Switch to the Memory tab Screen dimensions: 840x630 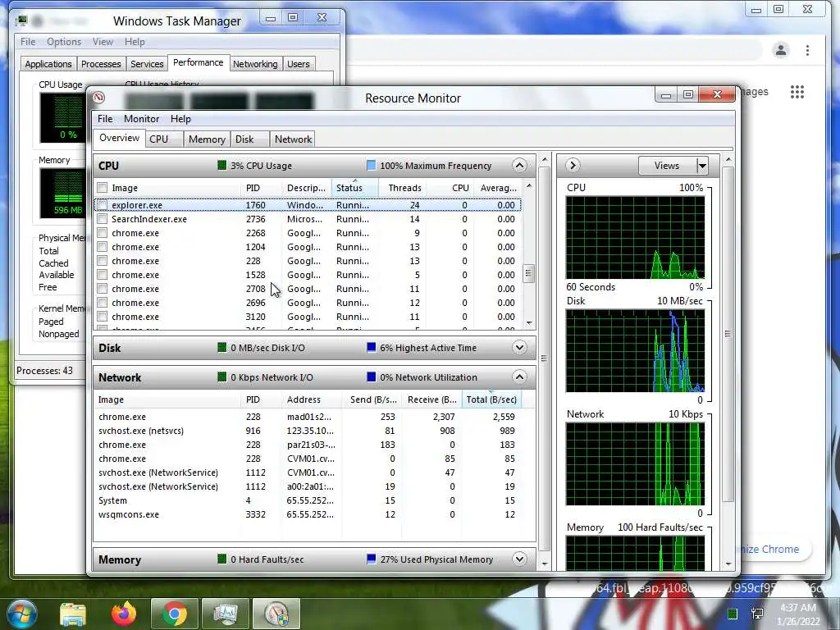(x=207, y=139)
